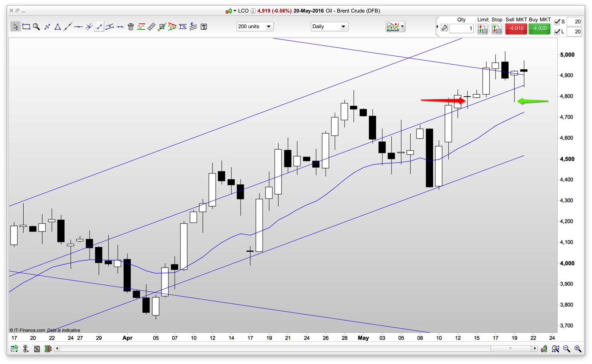Image resolution: width=592 pixels, height=364 pixels.
Task: Expand the indicators chart icon dropdown arrow
Action: click(x=402, y=26)
